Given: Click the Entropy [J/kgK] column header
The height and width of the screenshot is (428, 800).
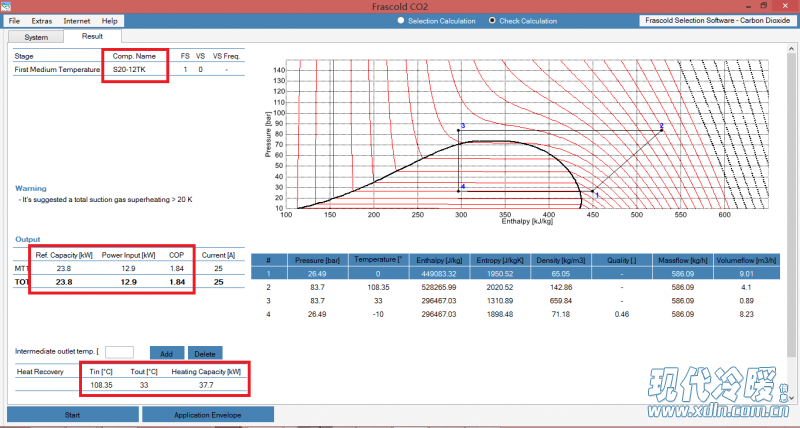Looking at the screenshot, I should (500, 260).
